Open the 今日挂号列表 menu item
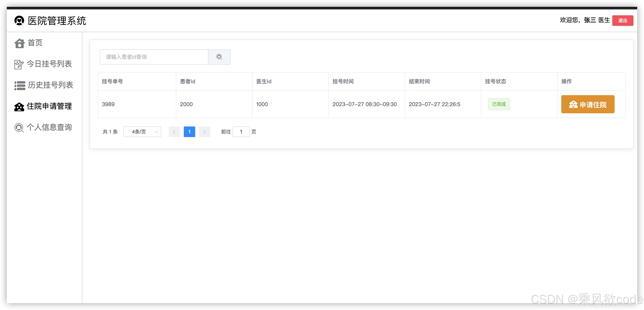 49,64
